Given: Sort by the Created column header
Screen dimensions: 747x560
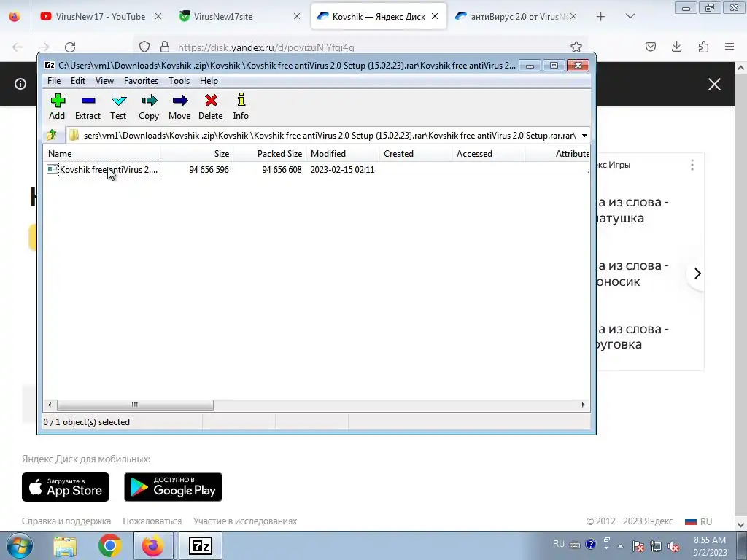Looking at the screenshot, I should click(415, 154).
